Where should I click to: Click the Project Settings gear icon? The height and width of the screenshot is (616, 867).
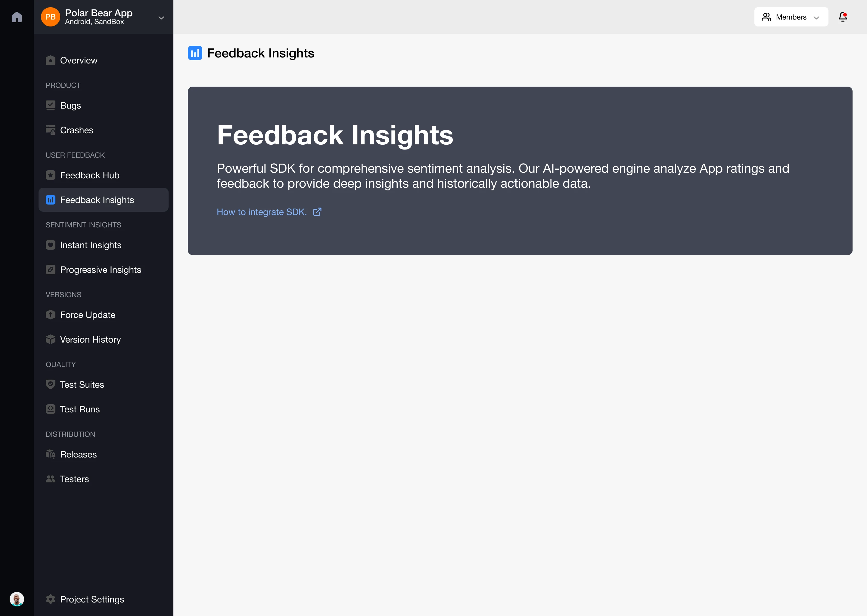click(x=51, y=599)
